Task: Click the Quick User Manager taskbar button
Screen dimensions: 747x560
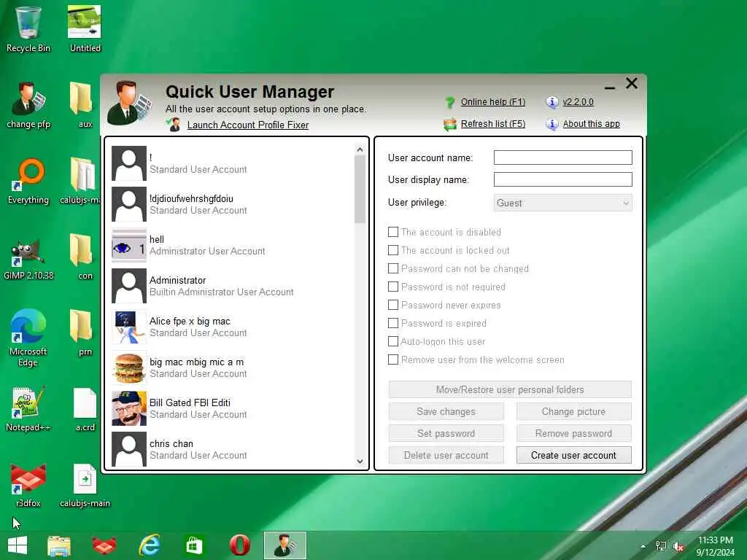Action: pyautogui.click(x=285, y=545)
